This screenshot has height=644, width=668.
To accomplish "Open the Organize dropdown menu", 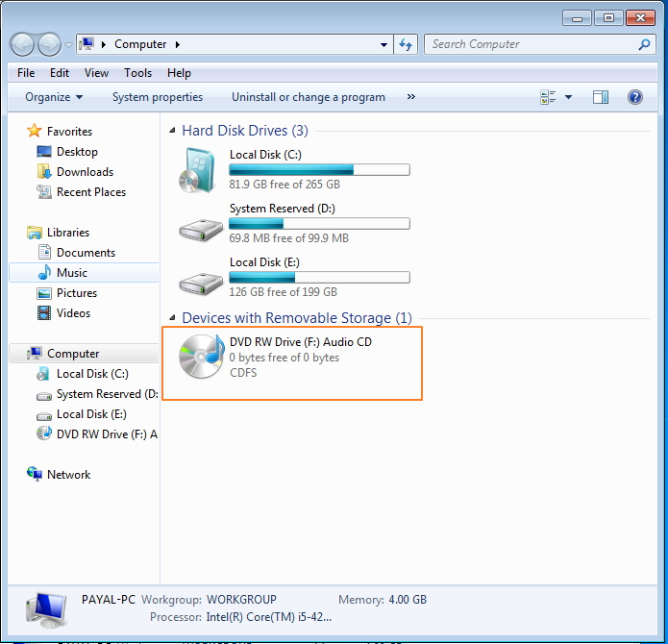I will pos(54,97).
